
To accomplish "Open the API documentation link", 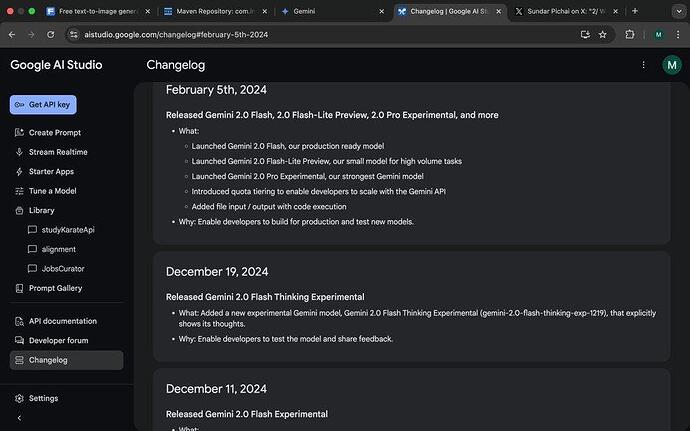I will (x=62, y=321).
